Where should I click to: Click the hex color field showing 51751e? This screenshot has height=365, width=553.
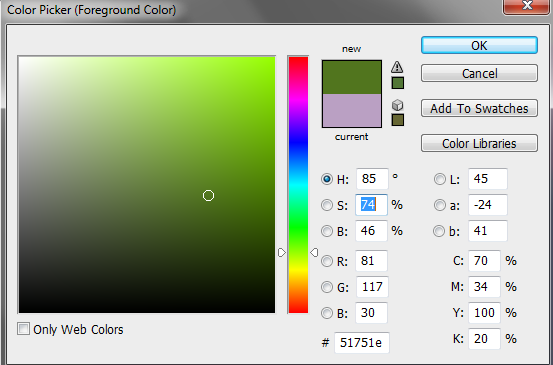(x=362, y=343)
